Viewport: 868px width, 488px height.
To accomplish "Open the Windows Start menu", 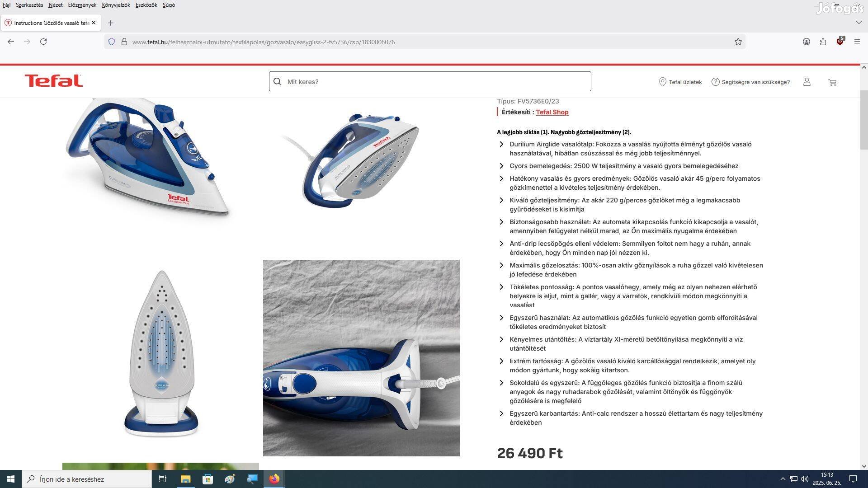I will (x=11, y=479).
